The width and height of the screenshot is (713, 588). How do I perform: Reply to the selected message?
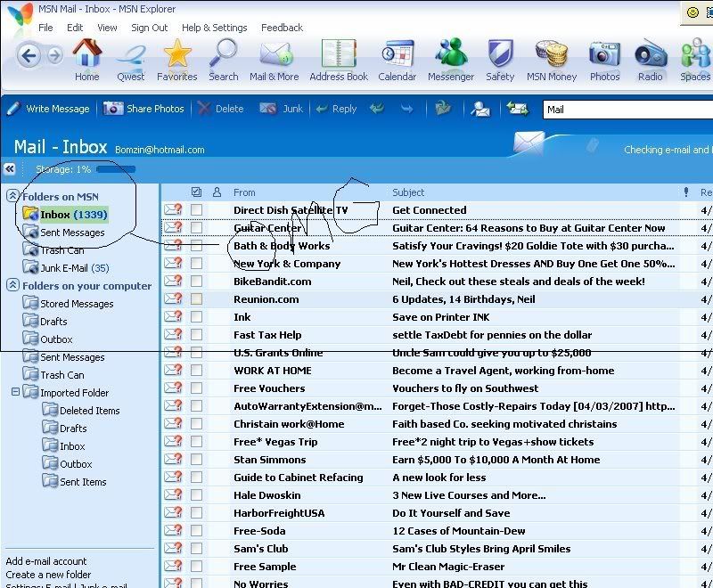click(x=336, y=109)
